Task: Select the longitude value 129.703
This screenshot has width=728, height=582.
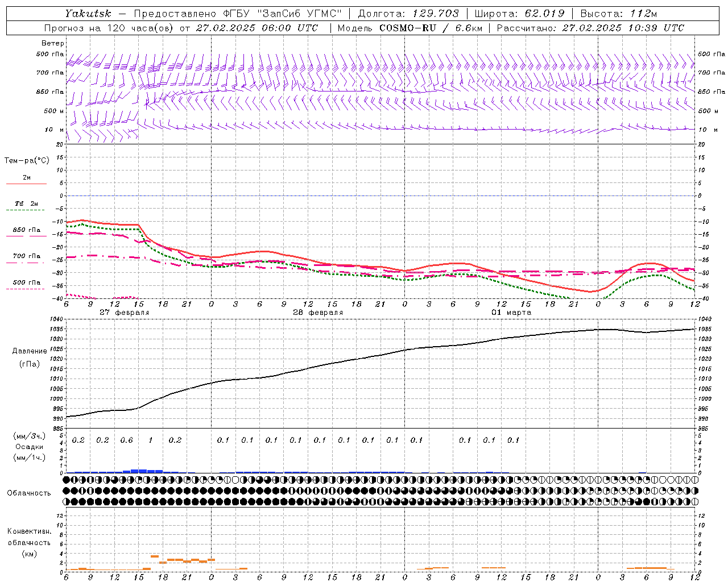Action: coord(435,14)
